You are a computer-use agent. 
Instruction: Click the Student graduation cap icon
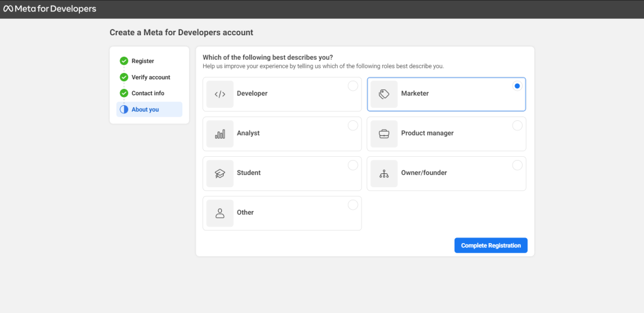pyautogui.click(x=219, y=173)
